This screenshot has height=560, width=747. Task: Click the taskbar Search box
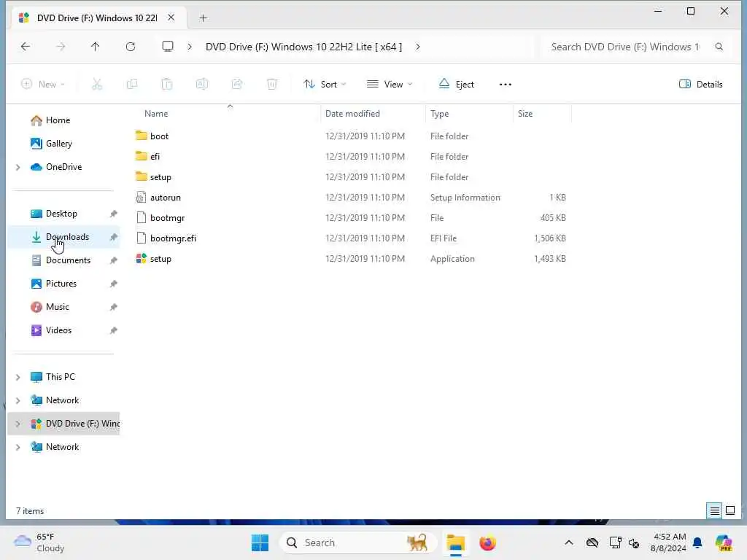(x=358, y=542)
